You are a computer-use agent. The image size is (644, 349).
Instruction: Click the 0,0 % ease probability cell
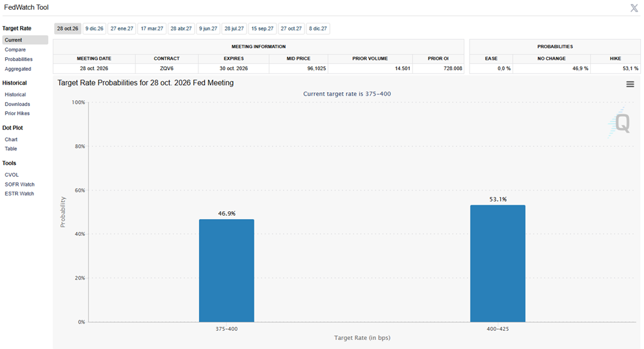[x=491, y=68]
